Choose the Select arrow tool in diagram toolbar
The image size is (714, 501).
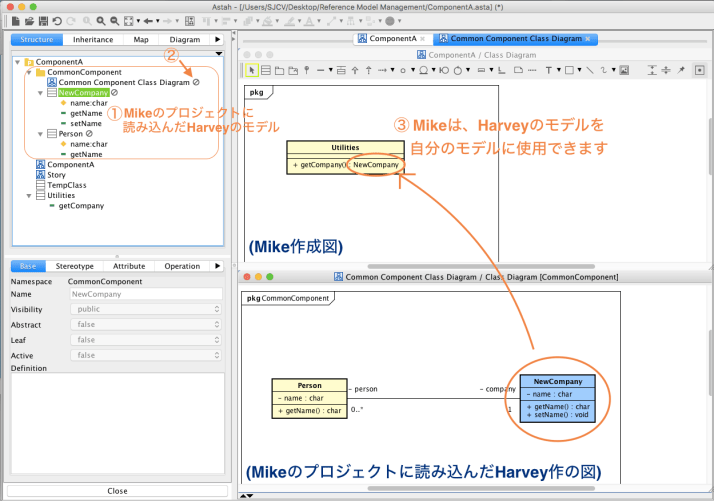tap(253, 71)
